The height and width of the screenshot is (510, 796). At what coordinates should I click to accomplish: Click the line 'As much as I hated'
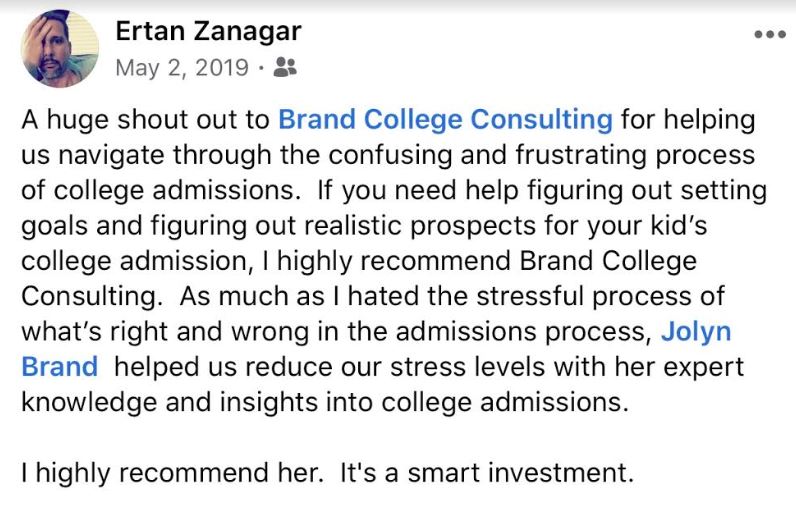(x=452, y=296)
